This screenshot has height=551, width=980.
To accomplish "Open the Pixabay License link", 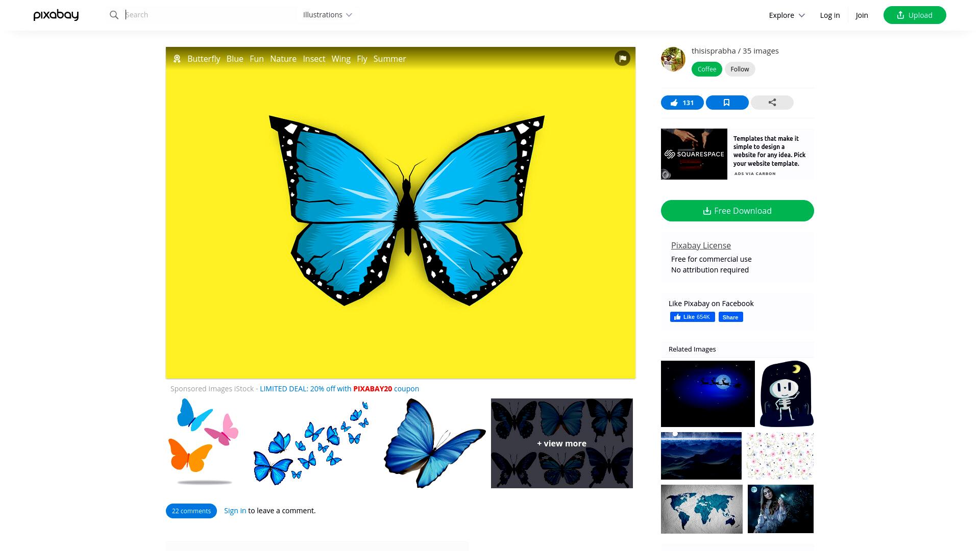I will [x=701, y=245].
